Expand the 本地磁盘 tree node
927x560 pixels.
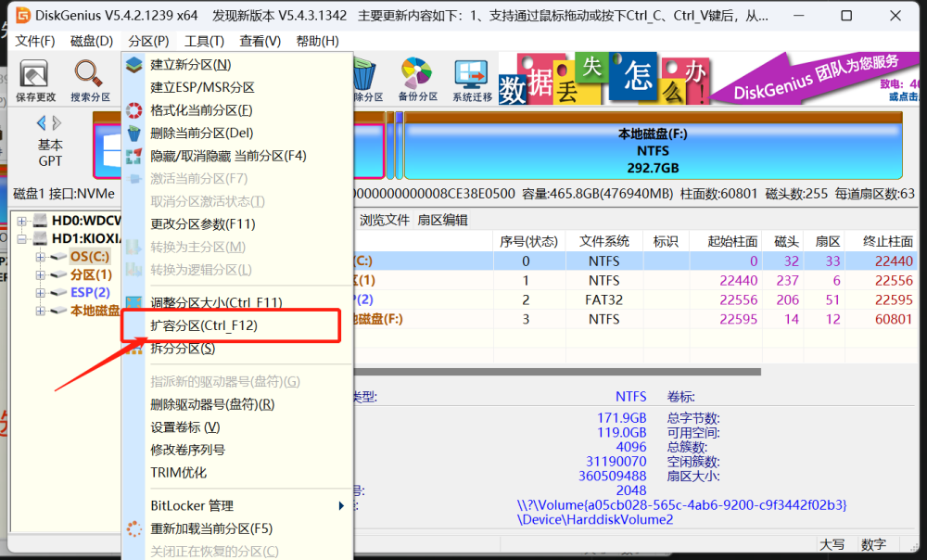pos(40,311)
